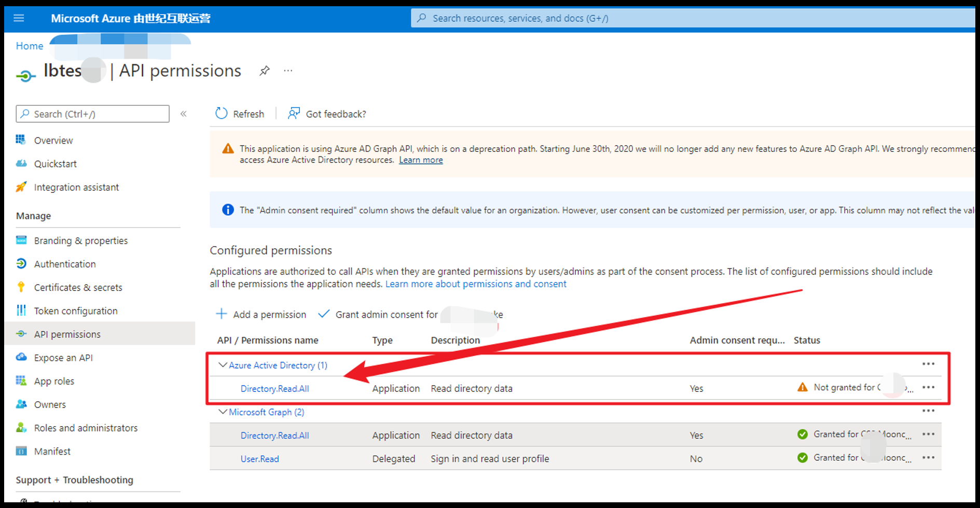The image size is (980, 508).
Task: Collapse the left sidebar with double chevron
Action: coord(183,114)
